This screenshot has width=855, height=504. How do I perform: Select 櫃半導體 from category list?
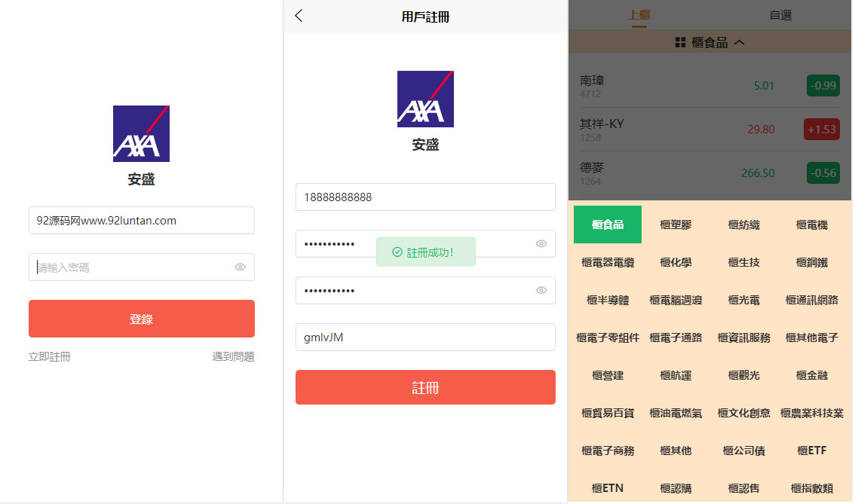pyautogui.click(x=608, y=300)
